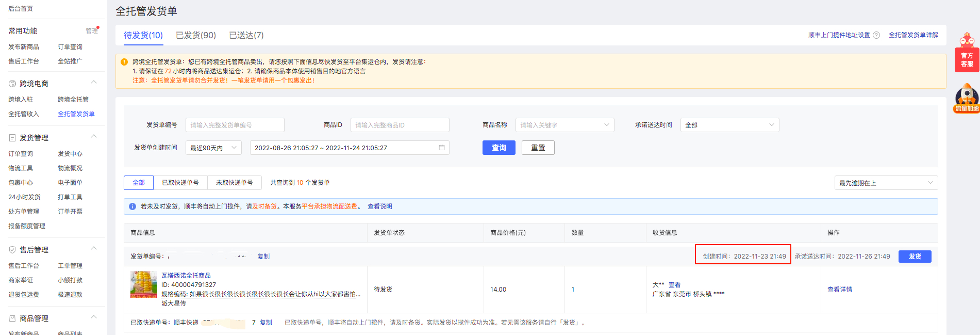Screen dimensions: 980x335
Task: Click the 流量加速 rocket icon
Action: (x=967, y=99)
